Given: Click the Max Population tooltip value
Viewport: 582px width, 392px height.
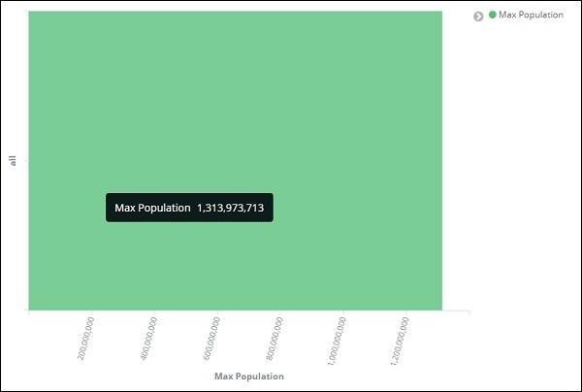Looking at the screenshot, I should pos(230,208).
